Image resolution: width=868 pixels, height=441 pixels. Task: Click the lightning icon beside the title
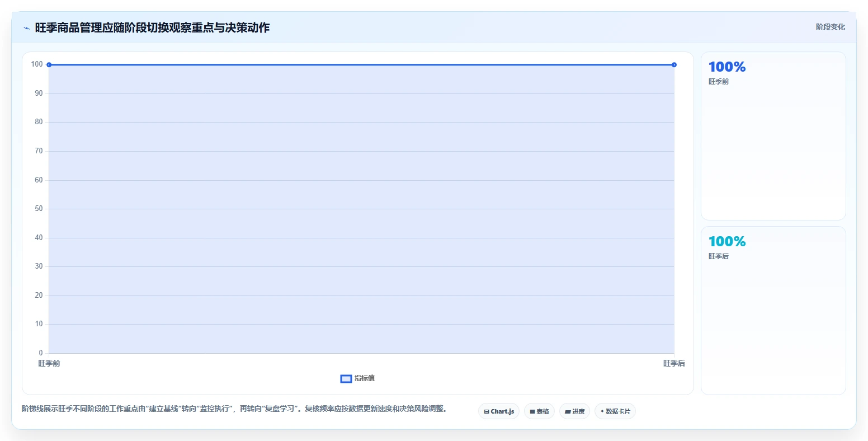click(26, 28)
